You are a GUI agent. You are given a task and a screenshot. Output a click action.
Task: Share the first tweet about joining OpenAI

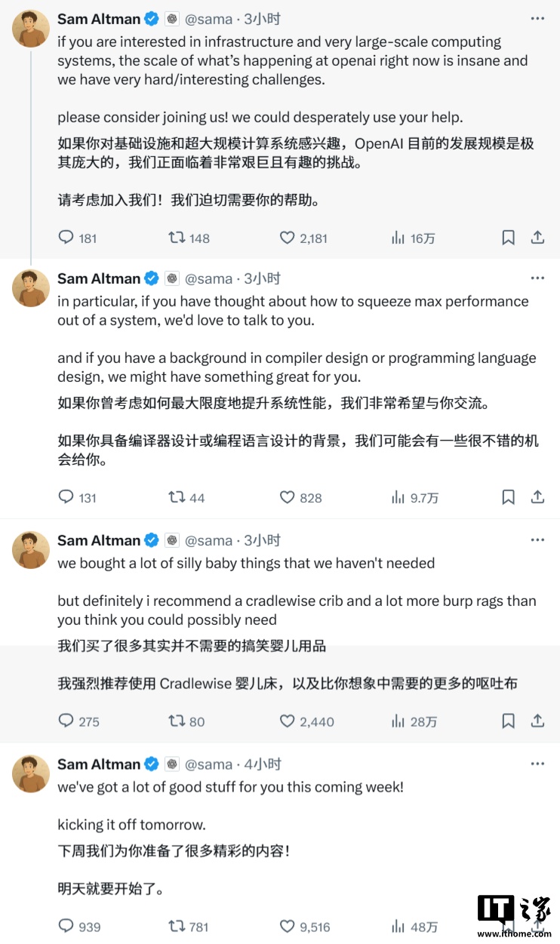(x=537, y=238)
